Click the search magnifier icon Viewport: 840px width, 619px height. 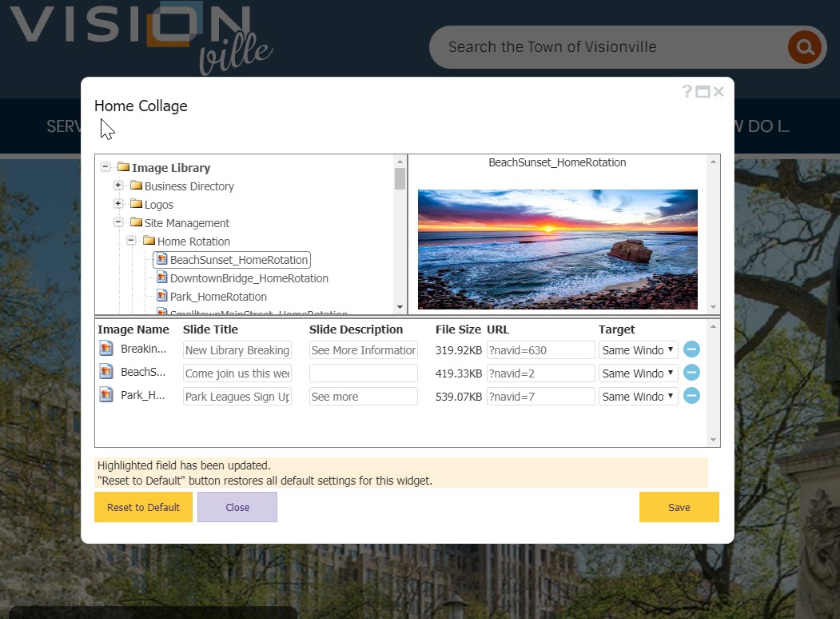(804, 47)
